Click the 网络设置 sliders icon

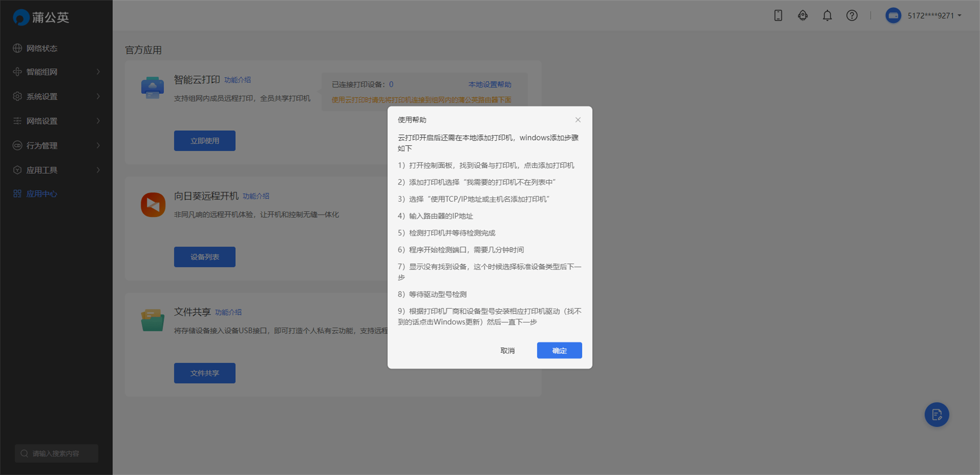[x=17, y=121]
